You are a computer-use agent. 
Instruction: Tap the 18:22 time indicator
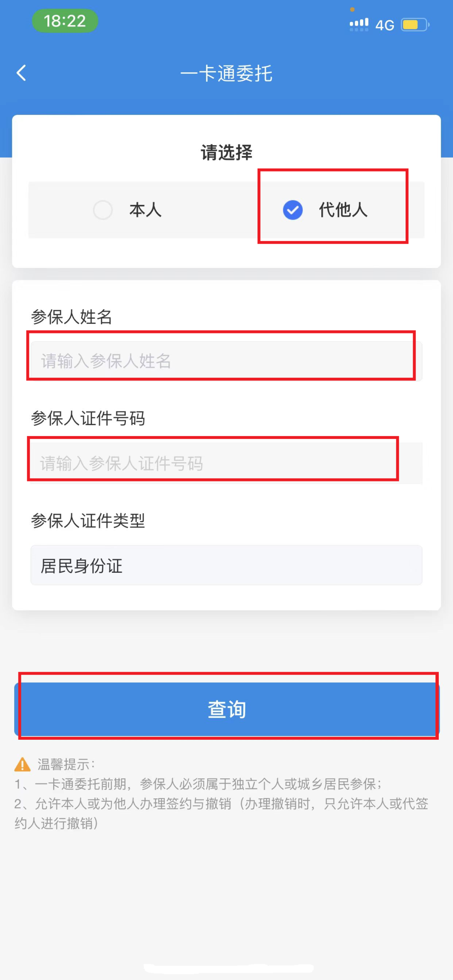point(65,21)
